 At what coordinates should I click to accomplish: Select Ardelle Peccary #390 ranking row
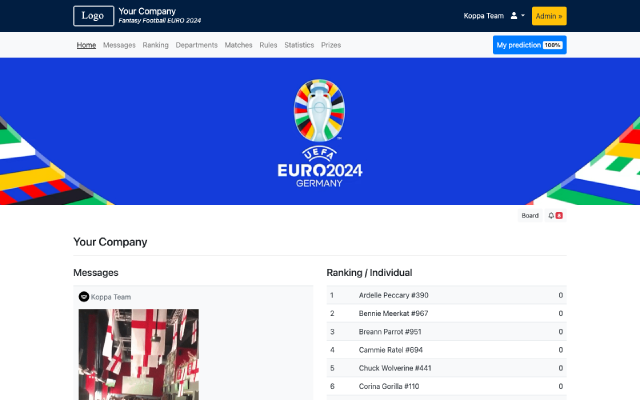(447, 295)
